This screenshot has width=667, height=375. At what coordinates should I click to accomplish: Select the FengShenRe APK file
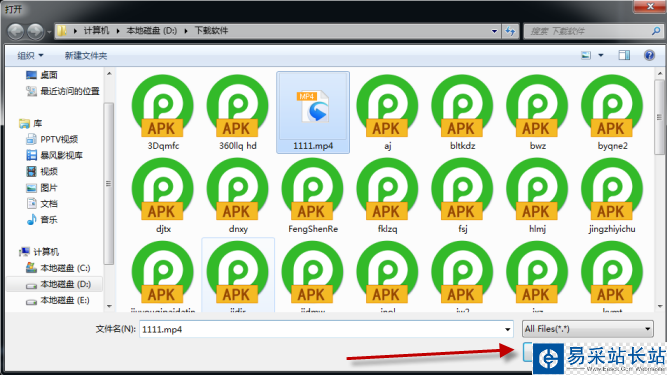click(313, 196)
